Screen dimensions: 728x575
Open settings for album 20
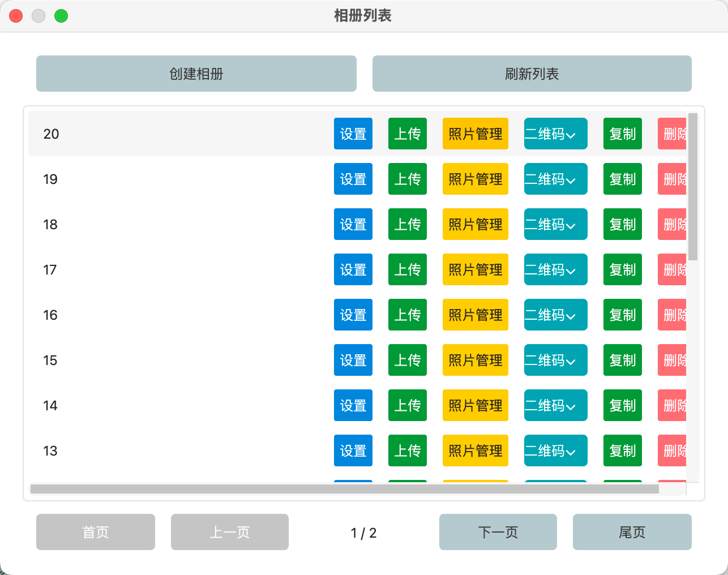[353, 134]
